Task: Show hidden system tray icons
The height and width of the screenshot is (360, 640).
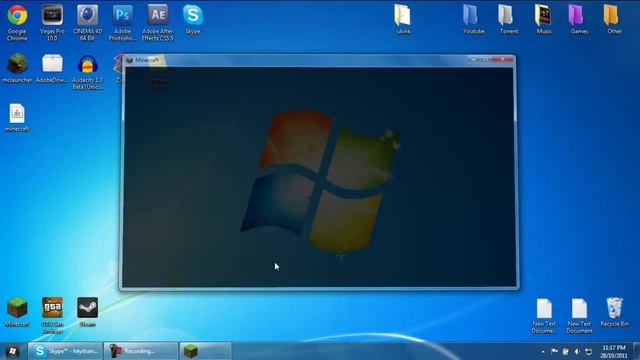Action: (x=543, y=351)
